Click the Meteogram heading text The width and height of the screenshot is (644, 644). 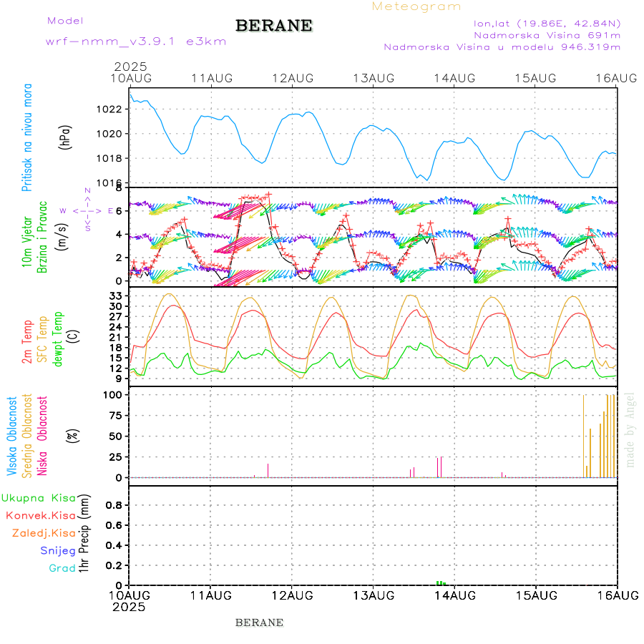416,6
